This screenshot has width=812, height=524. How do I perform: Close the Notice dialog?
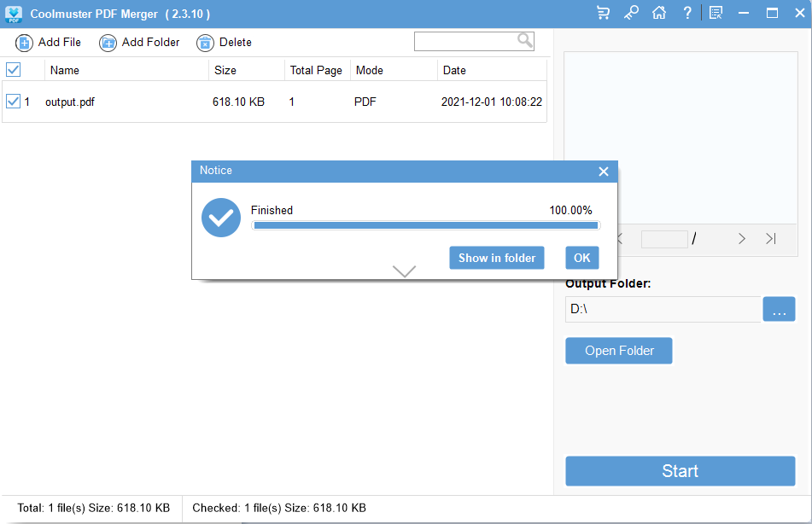point(604,172)
